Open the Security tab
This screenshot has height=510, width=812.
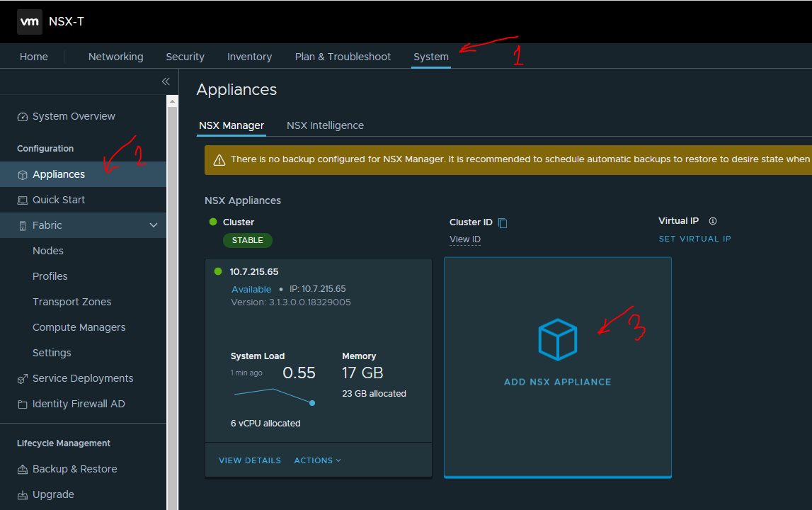[185, 57]
